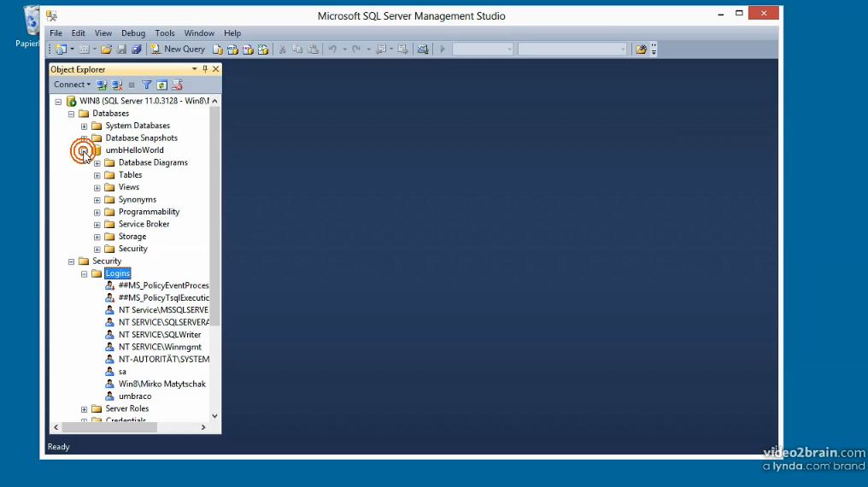Expand the Server Roles folder

[x=84, y=409]
